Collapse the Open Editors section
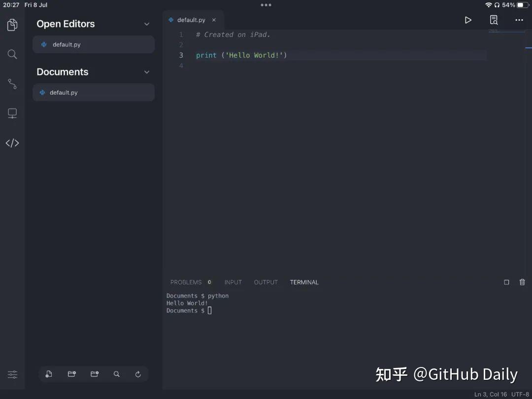 pyautogui.click(x=146, y=24)
